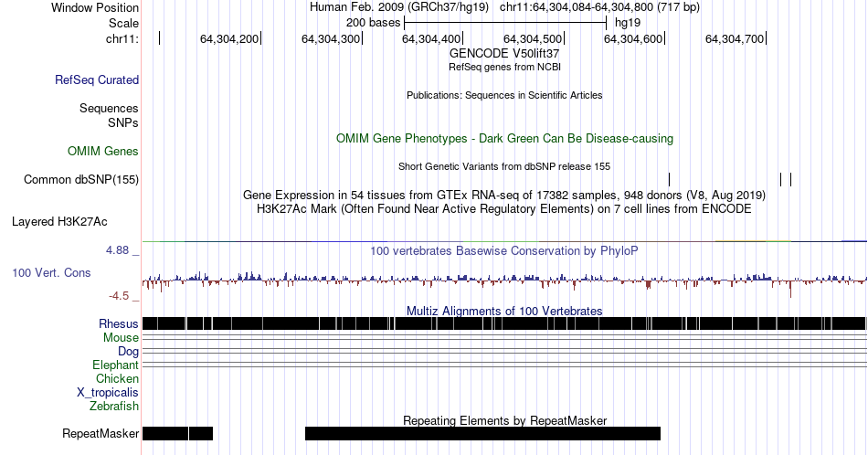Open the OMIM Genes track label
Viewport: 868px width, 455px height.
(x=102, y=151)
